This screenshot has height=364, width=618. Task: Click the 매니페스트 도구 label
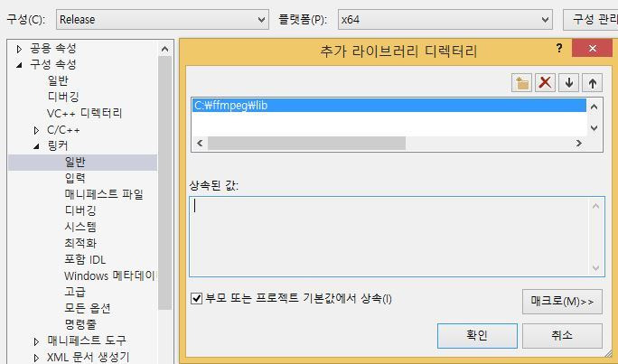pos(87,341)
